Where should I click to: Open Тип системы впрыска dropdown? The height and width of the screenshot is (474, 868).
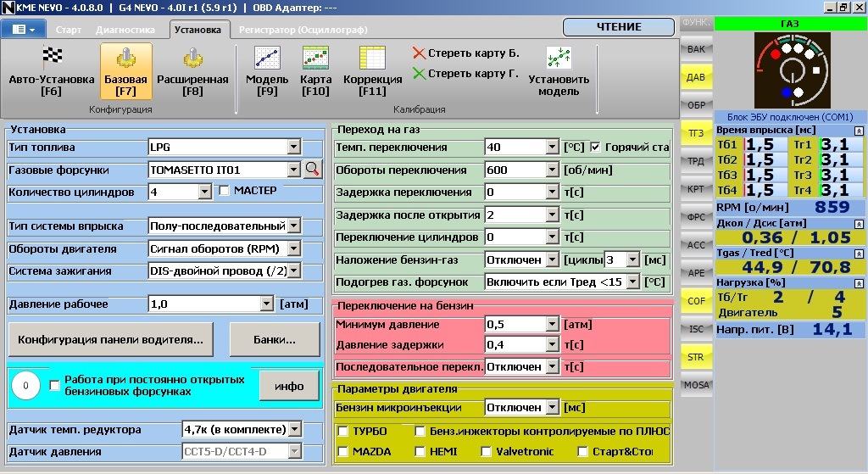294,226
